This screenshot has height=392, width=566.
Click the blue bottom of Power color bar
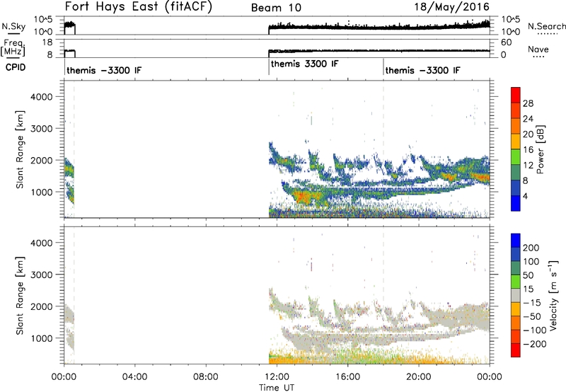point(516,203)
